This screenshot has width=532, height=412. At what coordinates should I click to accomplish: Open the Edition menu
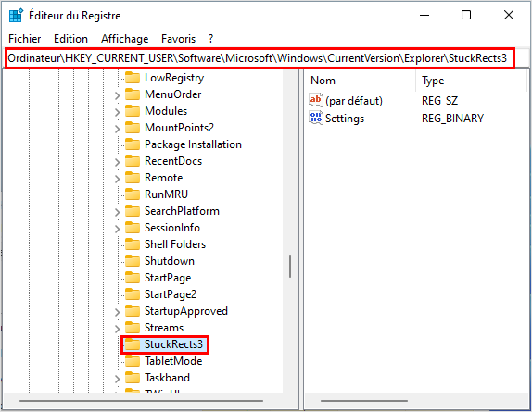[x=70, y=39]
